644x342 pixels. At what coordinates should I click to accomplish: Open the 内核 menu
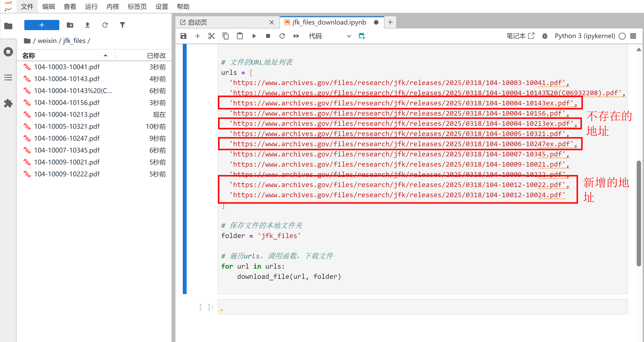tap(113, 7)
